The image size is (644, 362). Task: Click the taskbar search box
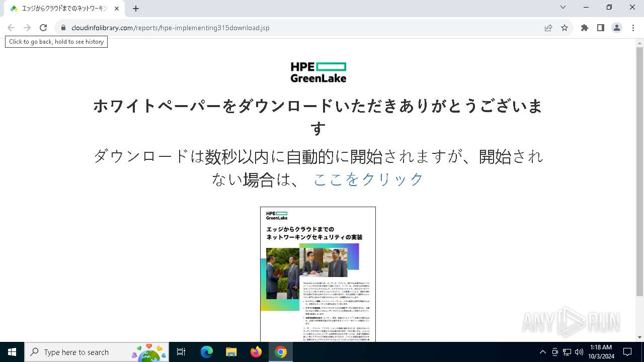coord(97,352)
